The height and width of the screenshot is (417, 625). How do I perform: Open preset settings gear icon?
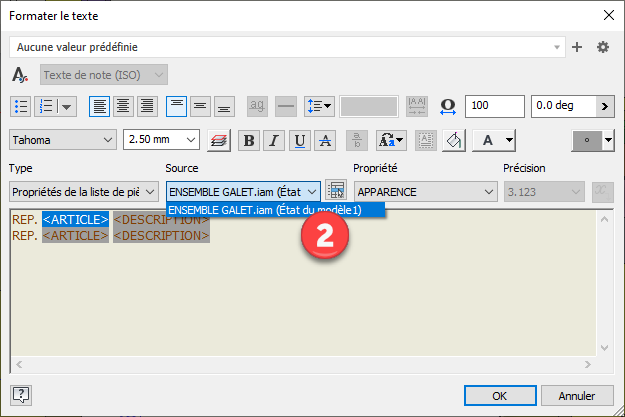pos(602,47)
